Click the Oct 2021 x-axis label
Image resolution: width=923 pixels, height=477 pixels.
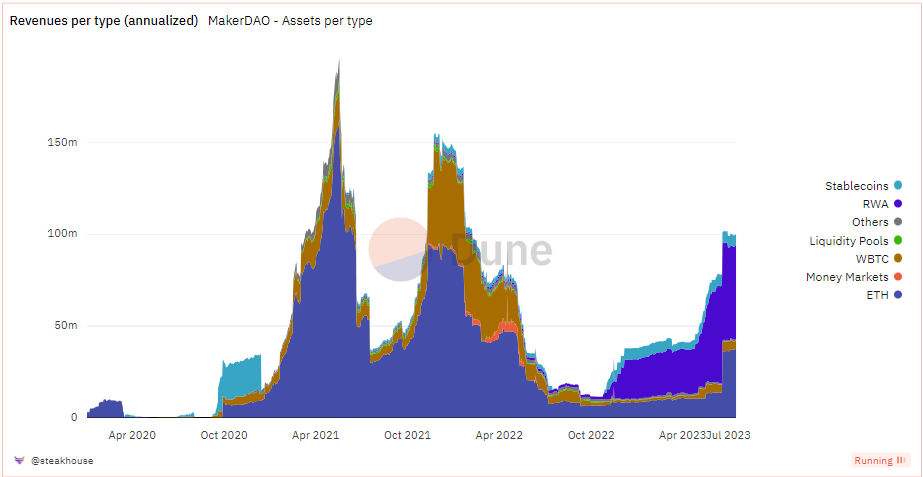tap(409, 435)
